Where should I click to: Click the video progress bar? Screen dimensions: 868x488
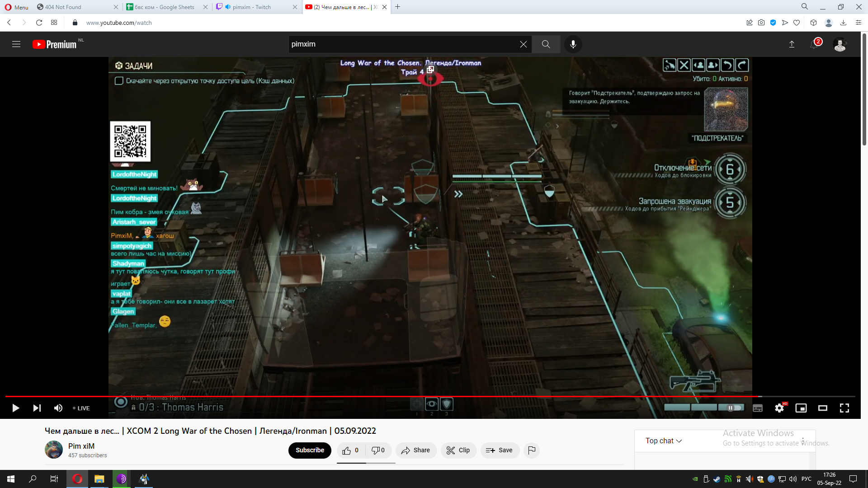[362, 396]
